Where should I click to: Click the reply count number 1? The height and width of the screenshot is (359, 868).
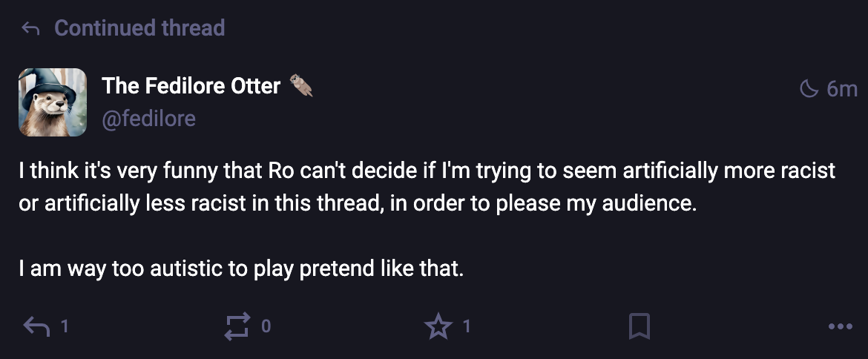[65, 326]
